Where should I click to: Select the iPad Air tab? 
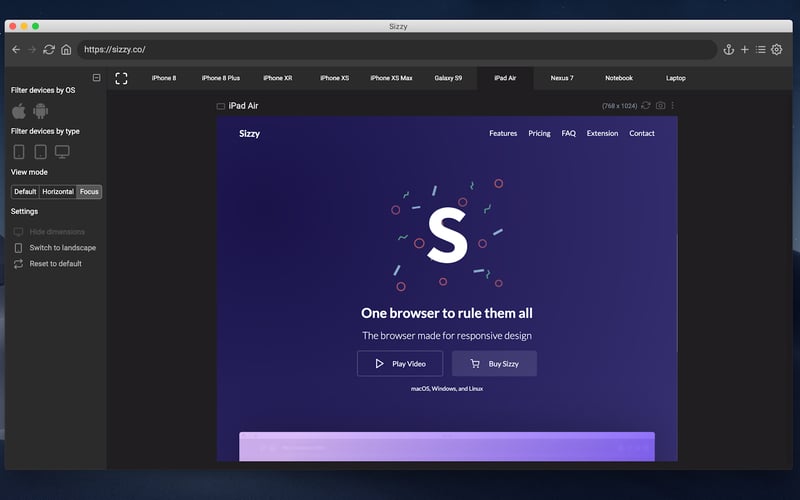click(505, 78)
